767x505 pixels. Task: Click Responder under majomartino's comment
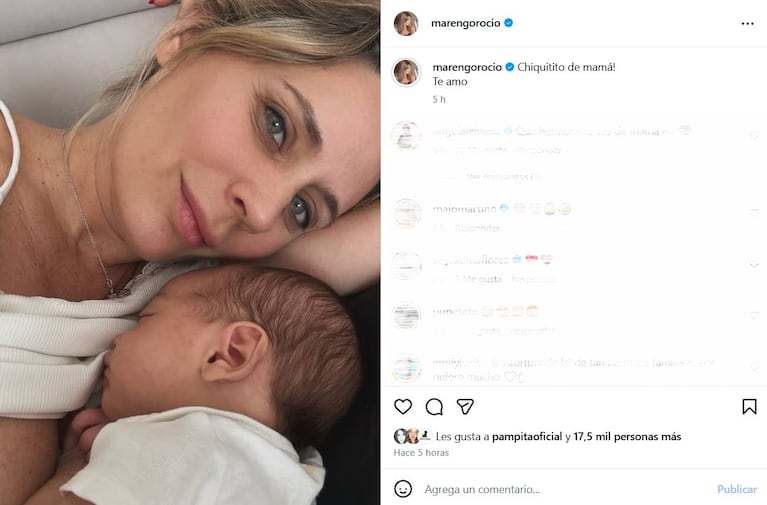point(477,228)
